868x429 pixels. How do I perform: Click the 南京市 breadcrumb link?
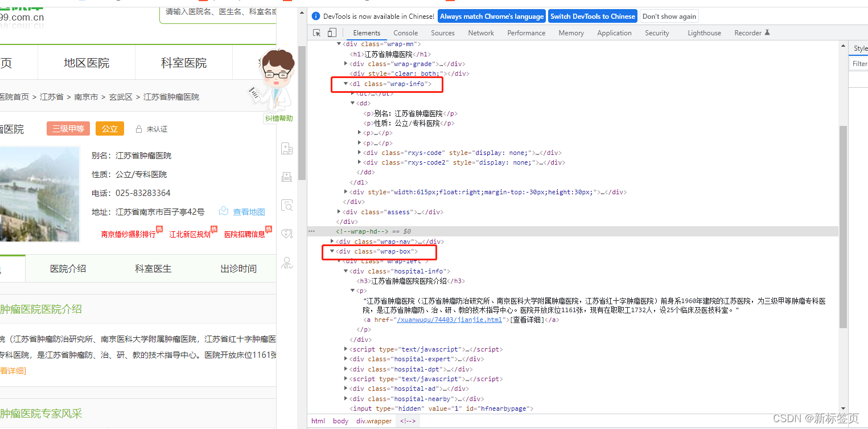tap(86, 97)
